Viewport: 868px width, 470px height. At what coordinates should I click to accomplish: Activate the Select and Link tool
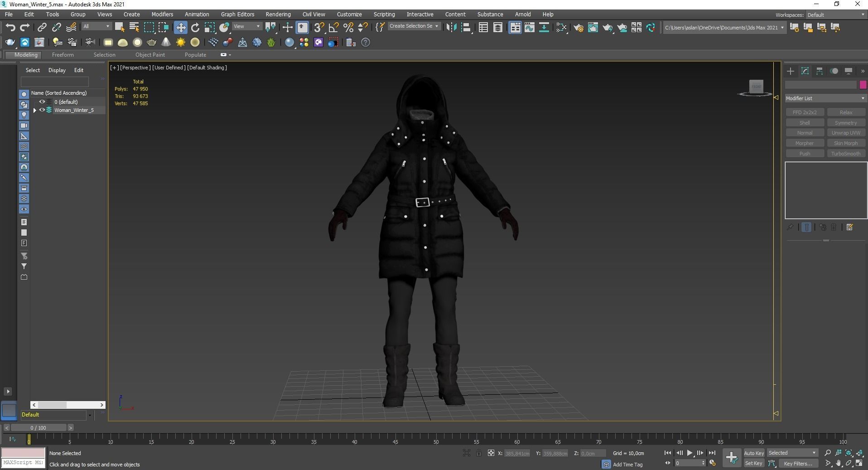tap(42, 28)
